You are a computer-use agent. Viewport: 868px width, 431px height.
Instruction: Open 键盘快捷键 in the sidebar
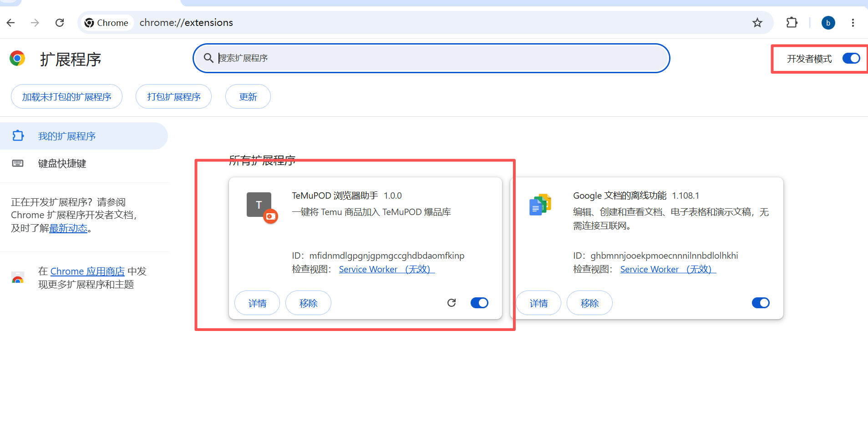point(84,163)
